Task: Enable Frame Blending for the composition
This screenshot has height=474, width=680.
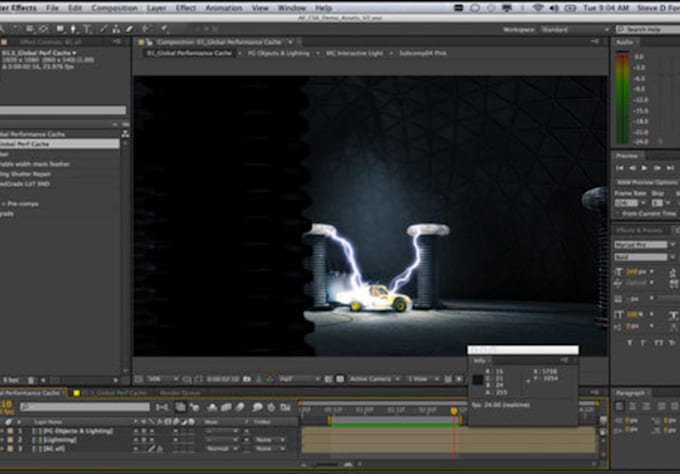Action: point(226,407)
